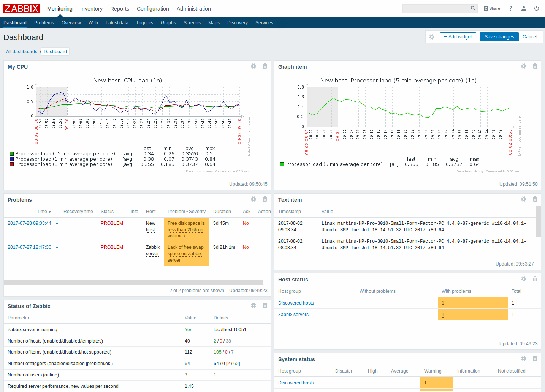Open the Triggers tab
Screen dimensions: 545x392
[x=144, y=23]
